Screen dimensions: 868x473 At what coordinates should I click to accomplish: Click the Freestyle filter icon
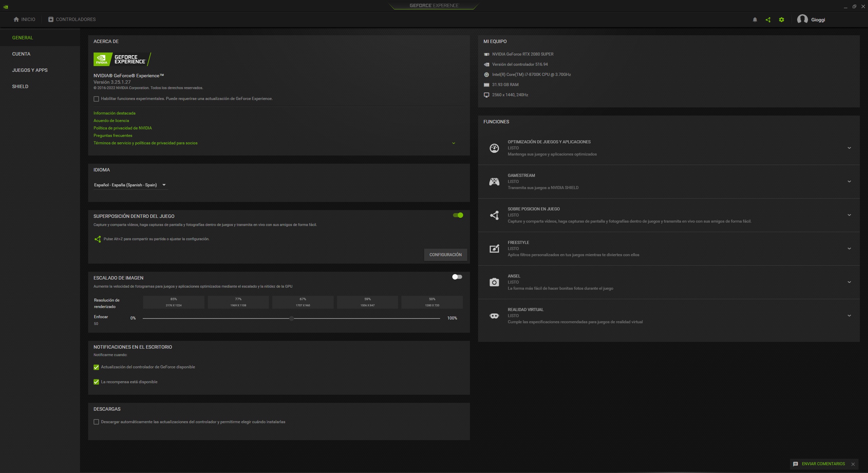(x=494, y=249)
